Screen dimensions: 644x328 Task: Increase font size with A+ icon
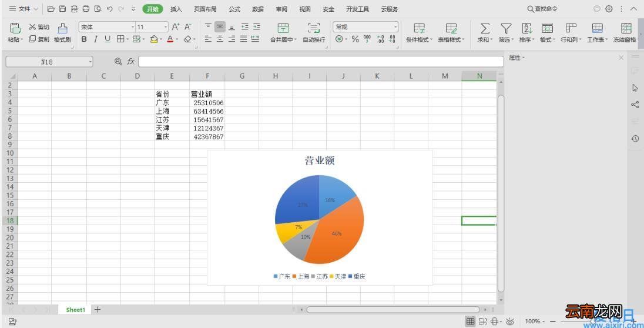(x=176, y=27)
